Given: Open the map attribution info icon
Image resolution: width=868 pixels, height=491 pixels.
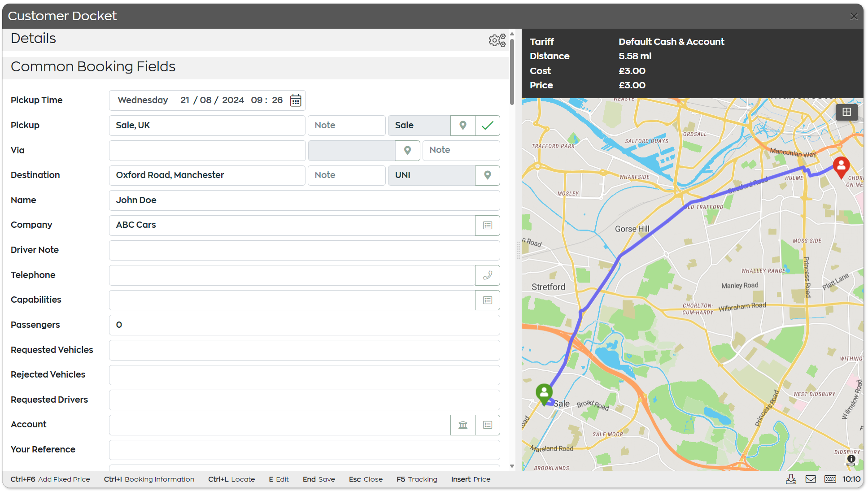Looking at the screenshot, I should pos(851,459).
